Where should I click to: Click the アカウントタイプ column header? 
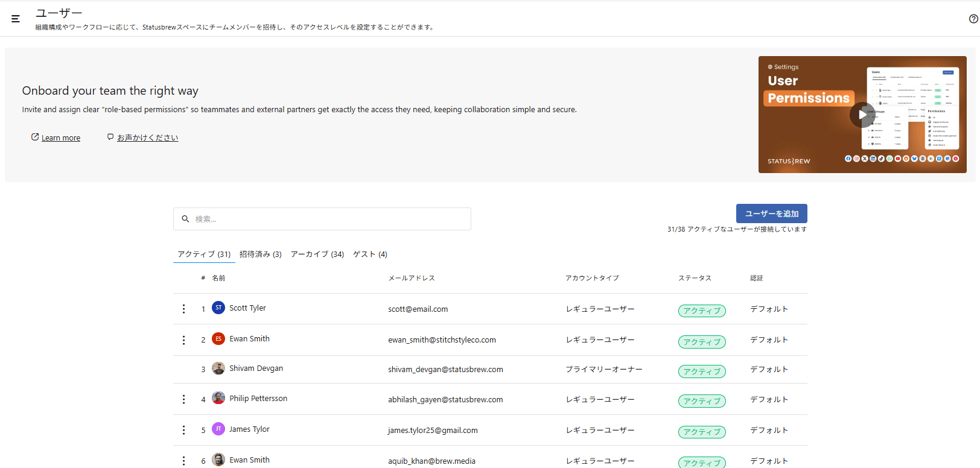point(592,278)
